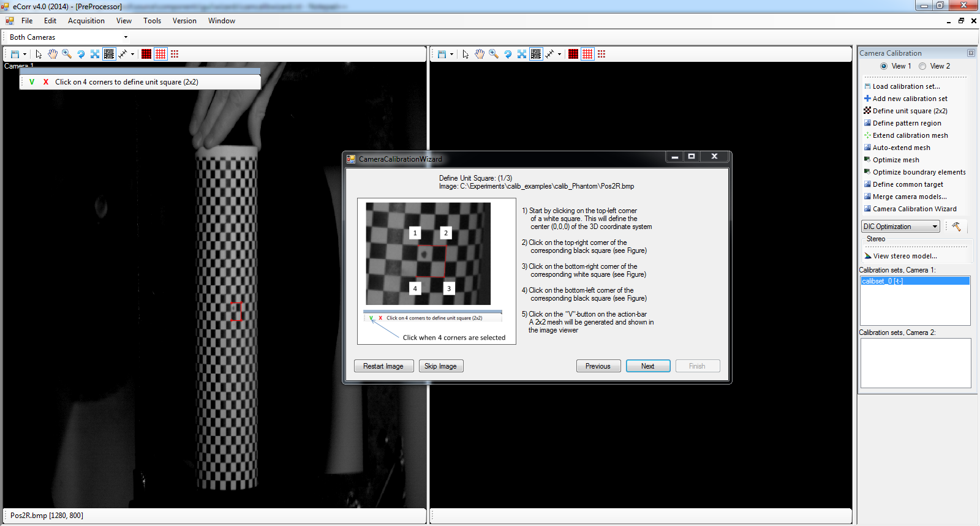Click the red dotted nodes icon in the right viewer
The width and height of the screenshot is (980, 526).
click(601, 54)
